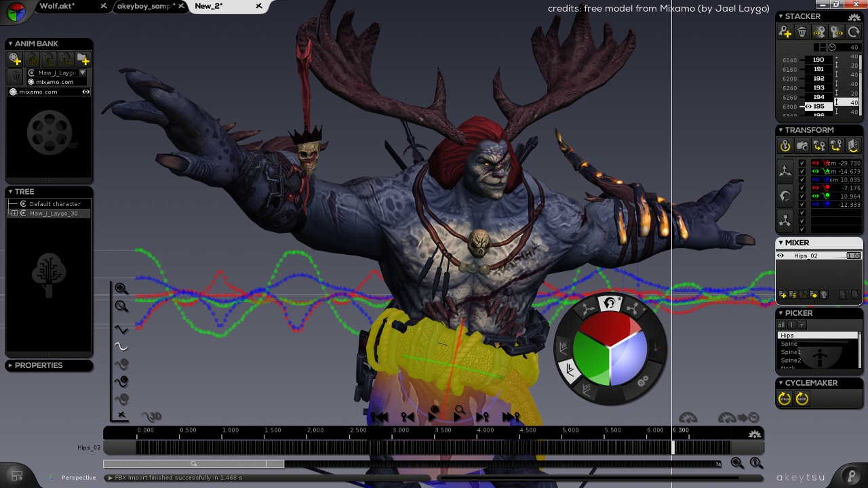The image size is (868, 488).
Task: Expand the Maw_J_Laygo_30 tree node
Action: point(14,213)
